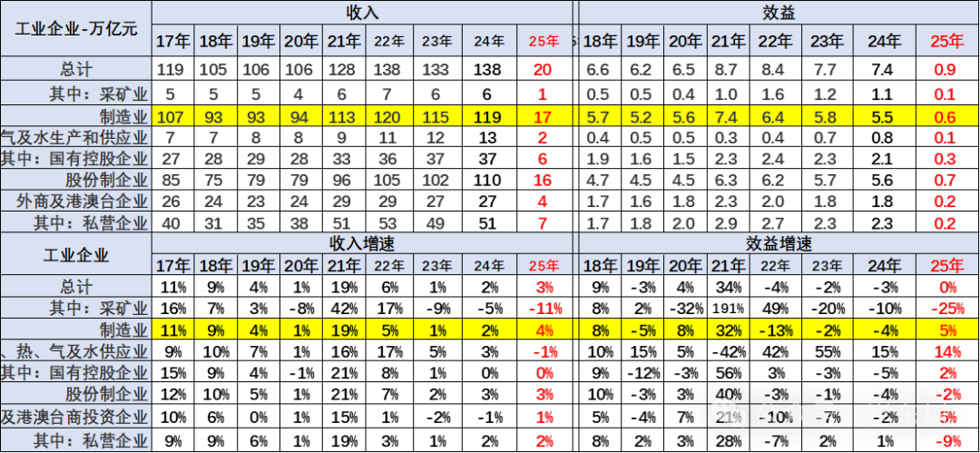Select 采矿业 效益增速 25年 red value -25%
Image resolution: width=980 pixels, height=453 pixels.
click(946, 309)
